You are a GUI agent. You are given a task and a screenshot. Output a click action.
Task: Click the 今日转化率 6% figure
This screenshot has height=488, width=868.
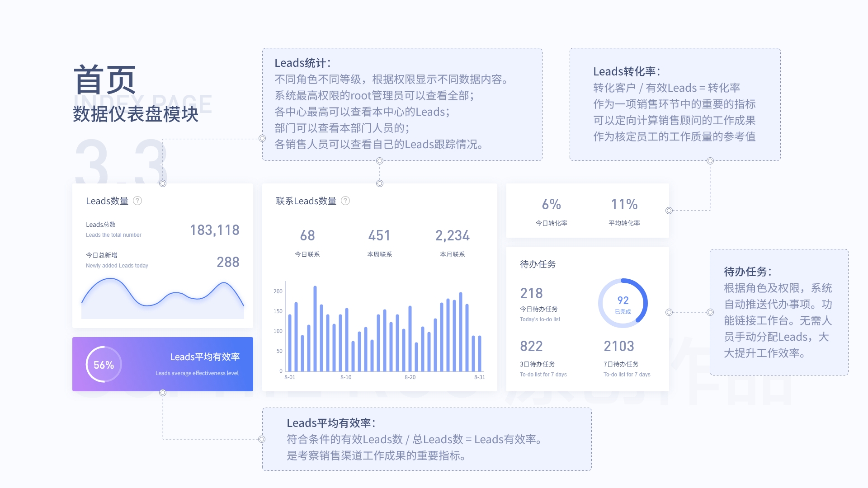[551, 205]
